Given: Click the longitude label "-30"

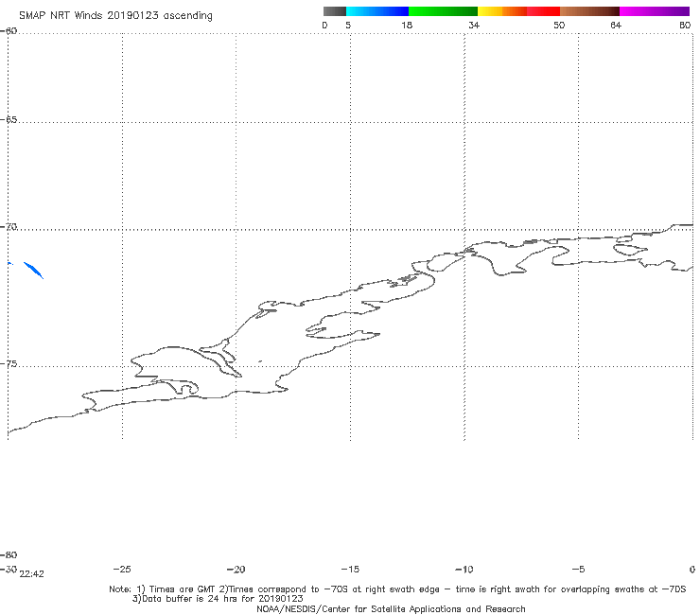Looking at the screenshot, I should point(9,569).
